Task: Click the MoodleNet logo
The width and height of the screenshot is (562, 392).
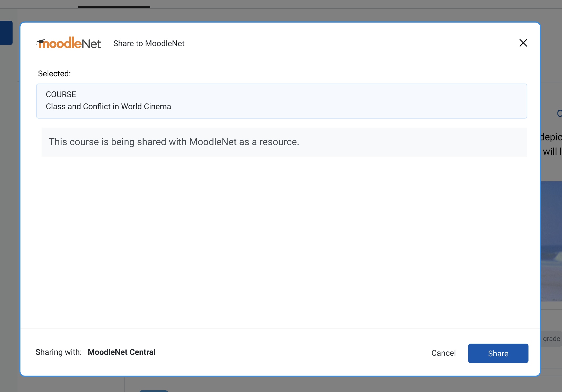Action: 69,43
